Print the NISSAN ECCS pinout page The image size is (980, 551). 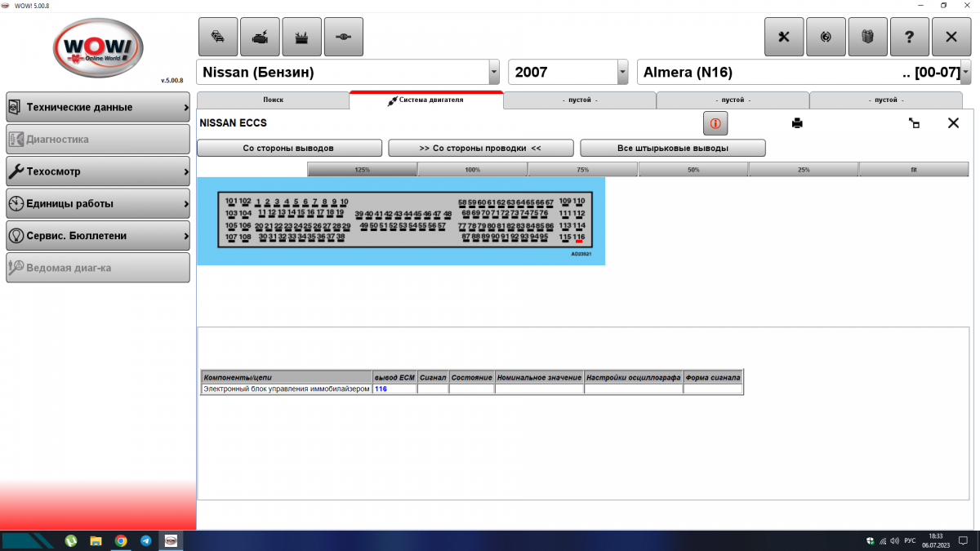797,123
